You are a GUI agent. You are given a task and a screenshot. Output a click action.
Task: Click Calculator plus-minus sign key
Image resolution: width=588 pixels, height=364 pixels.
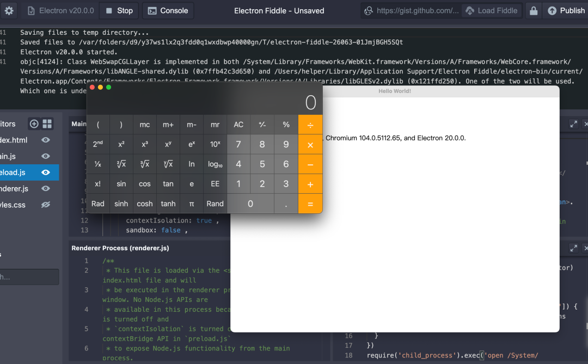point(262,125)
